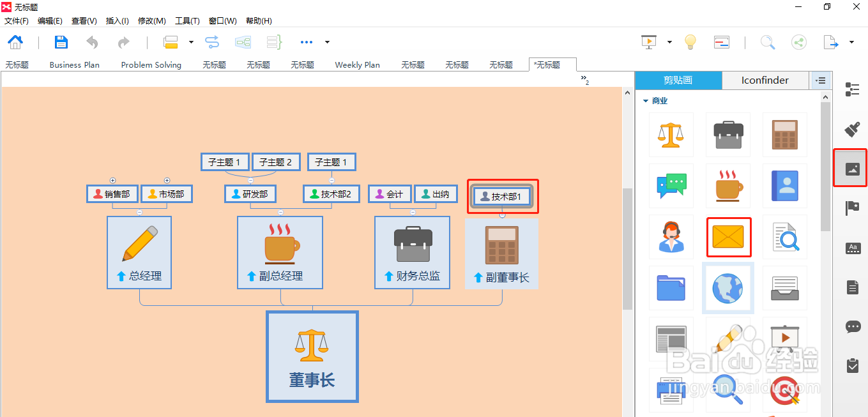
Task: Select the orange envelope clip art thumbnail
Action: coord(728,237)
